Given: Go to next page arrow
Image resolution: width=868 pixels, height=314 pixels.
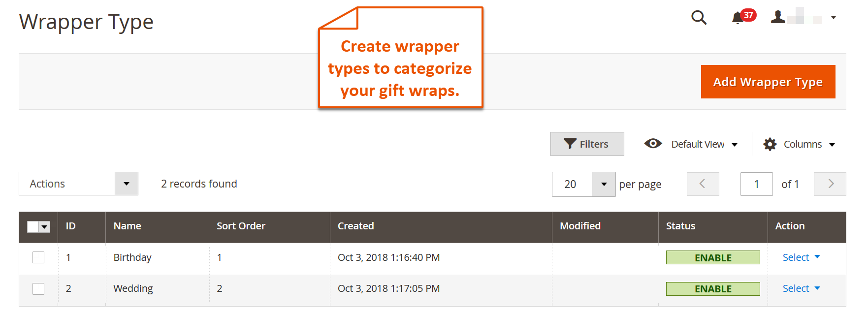Looking at the screenshot, I should tap(830, 184).
